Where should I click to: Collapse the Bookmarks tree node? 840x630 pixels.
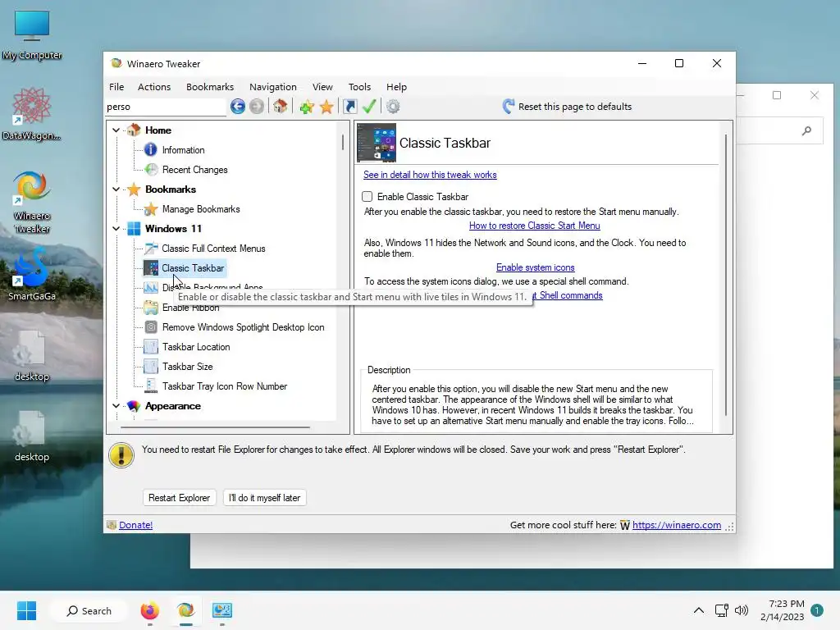(x=116, y=189)
